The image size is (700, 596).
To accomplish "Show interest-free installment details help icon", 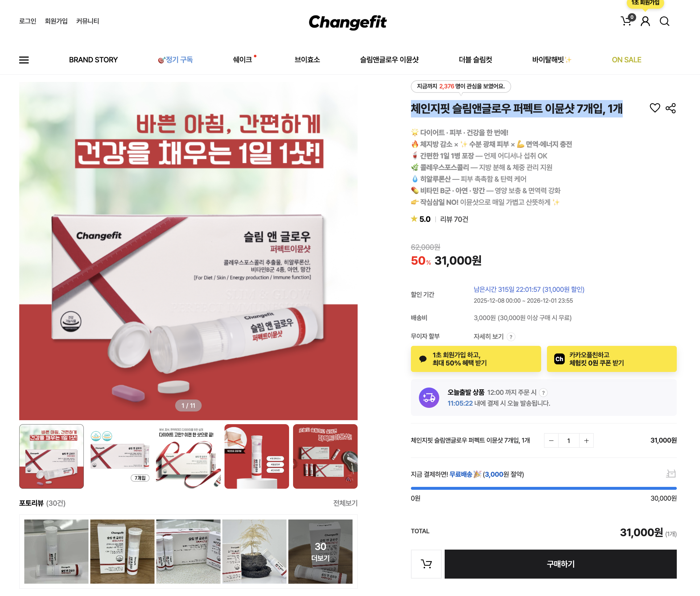I will coord(511,337).
